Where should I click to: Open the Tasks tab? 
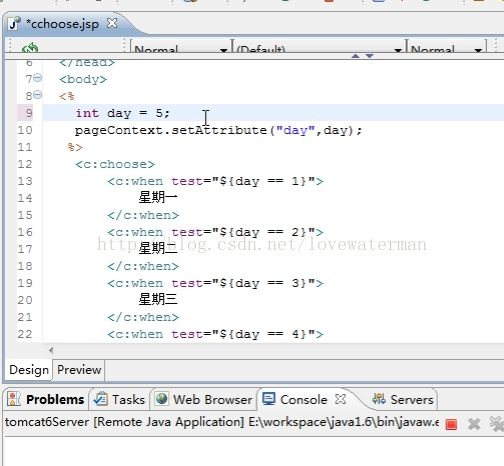(x=120, y=399)
